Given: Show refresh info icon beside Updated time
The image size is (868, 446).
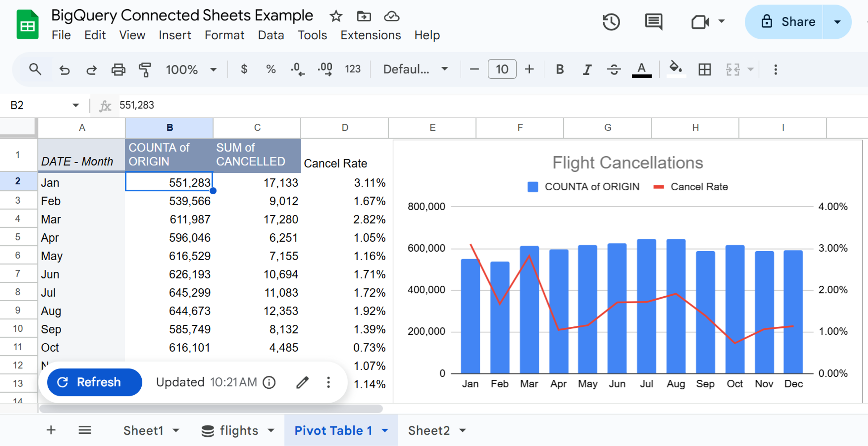Looking at the screenshot, I should 269,382.
